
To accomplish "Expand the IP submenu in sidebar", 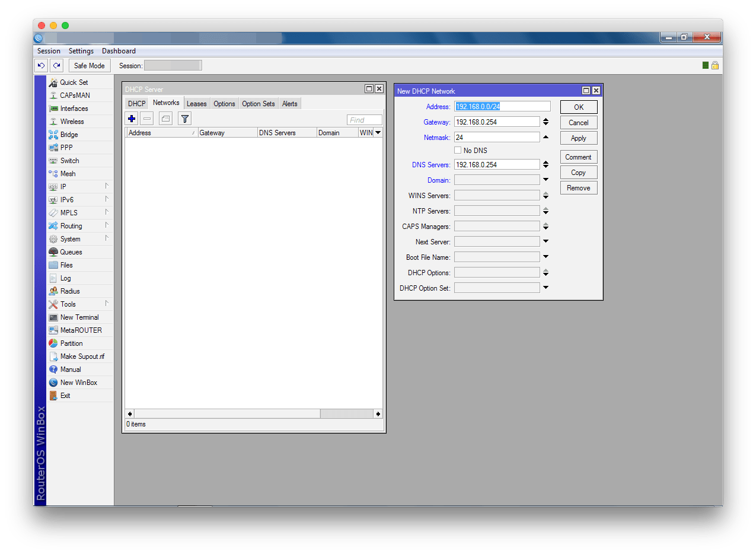I will (63, 187).
